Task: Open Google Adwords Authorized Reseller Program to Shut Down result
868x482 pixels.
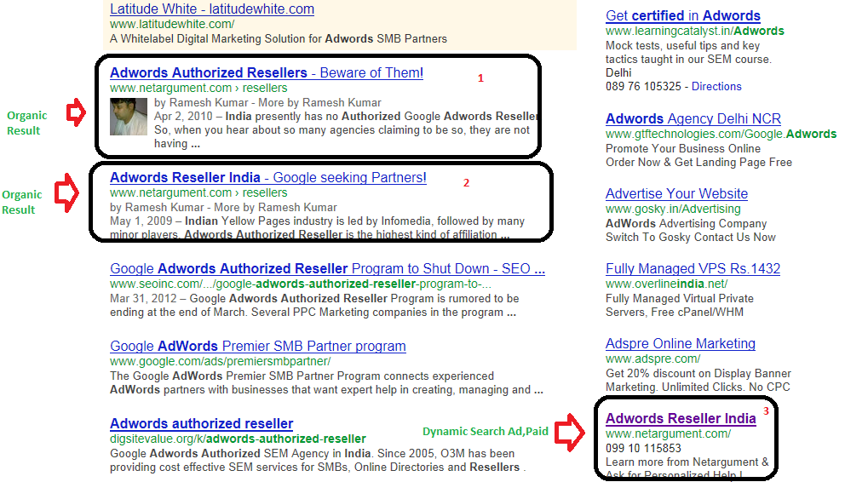Action: pos(327,269)
